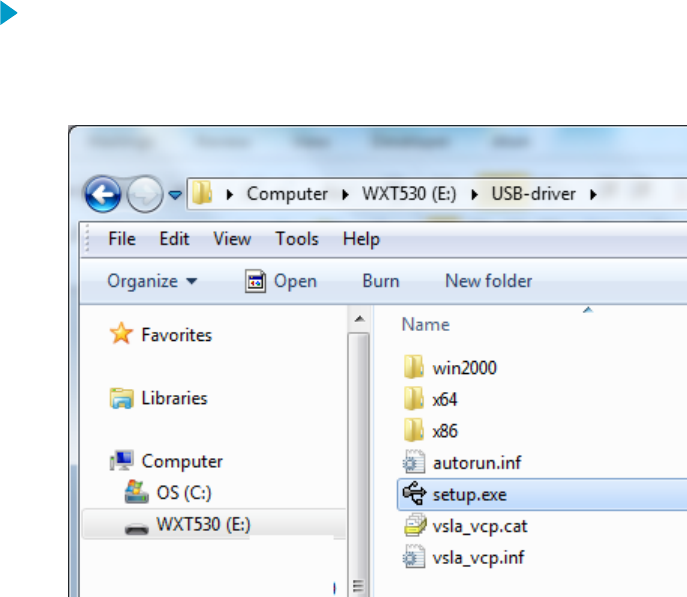The height and width of the screenshot is (597, 687).
Task: Open the Help menu
Action: 361,240
